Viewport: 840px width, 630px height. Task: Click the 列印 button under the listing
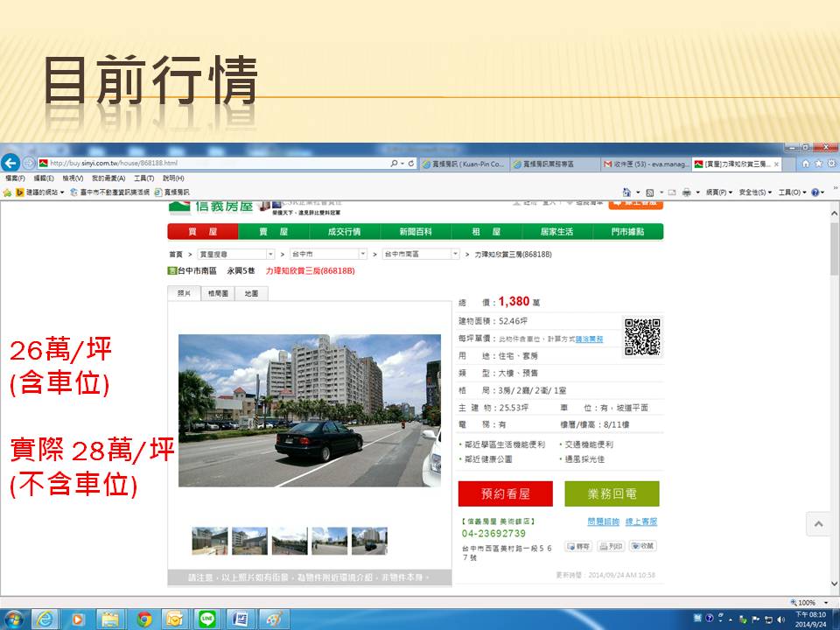point(611,546)
